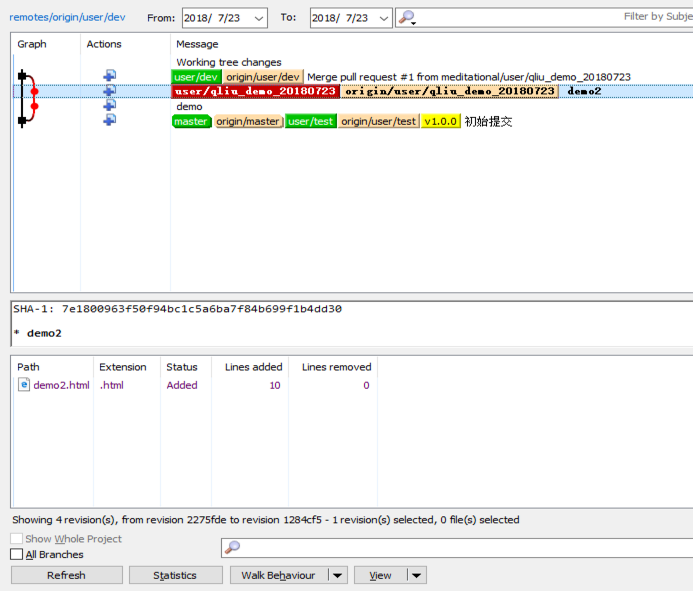Expand the View button dropdown arrow
Viewport: 693px width, 598px height.
416,575
